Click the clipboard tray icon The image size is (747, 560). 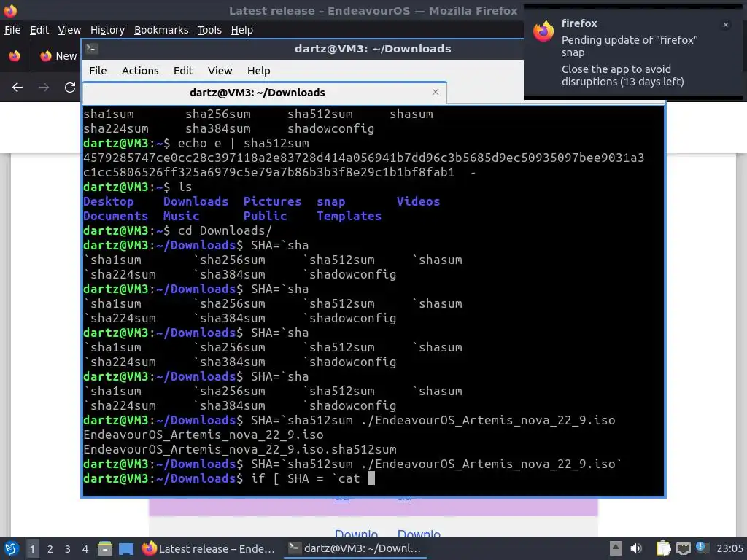(x=663, y=548)
